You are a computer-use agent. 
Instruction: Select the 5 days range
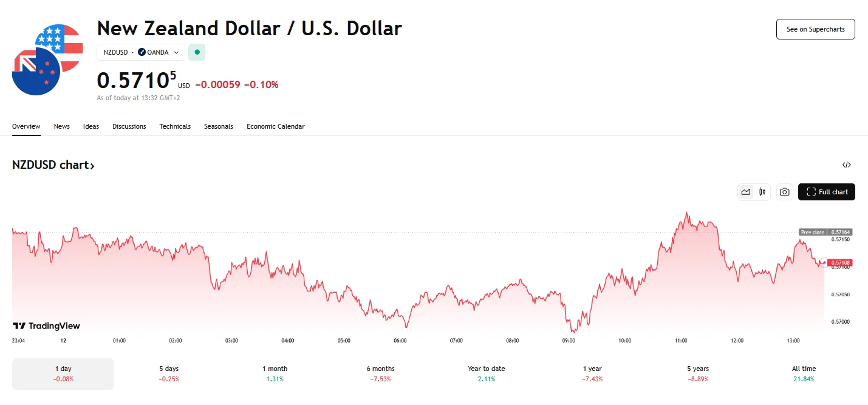(169, 373)
